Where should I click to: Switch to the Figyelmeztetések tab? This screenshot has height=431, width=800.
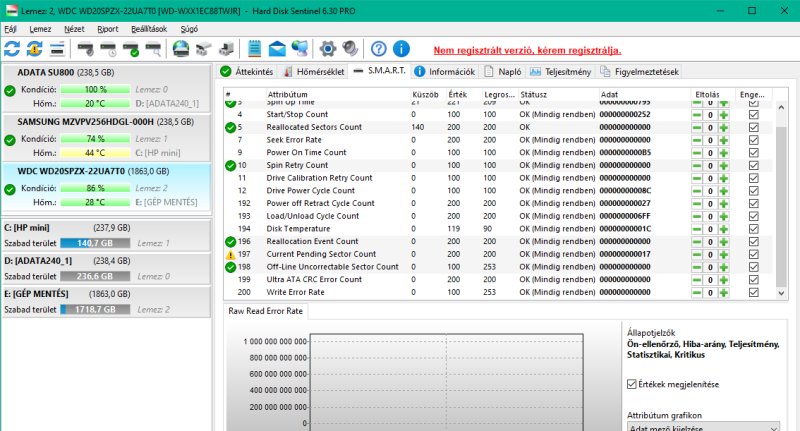640,71
